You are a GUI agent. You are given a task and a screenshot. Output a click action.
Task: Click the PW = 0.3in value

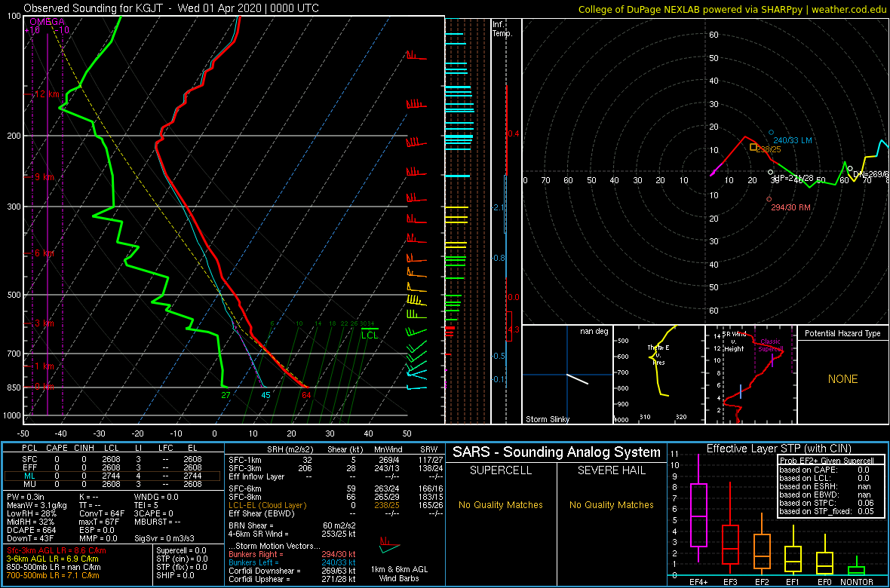tap(27, 498)
